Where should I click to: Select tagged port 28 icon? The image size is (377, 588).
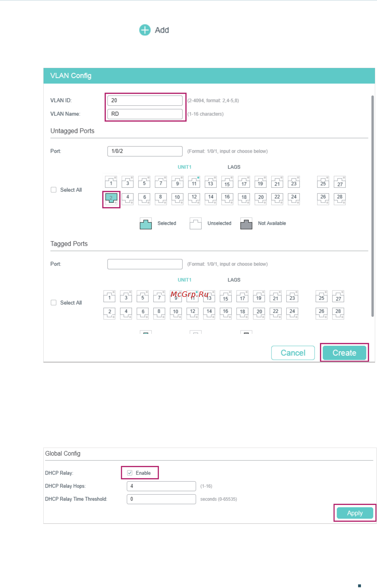338,313
